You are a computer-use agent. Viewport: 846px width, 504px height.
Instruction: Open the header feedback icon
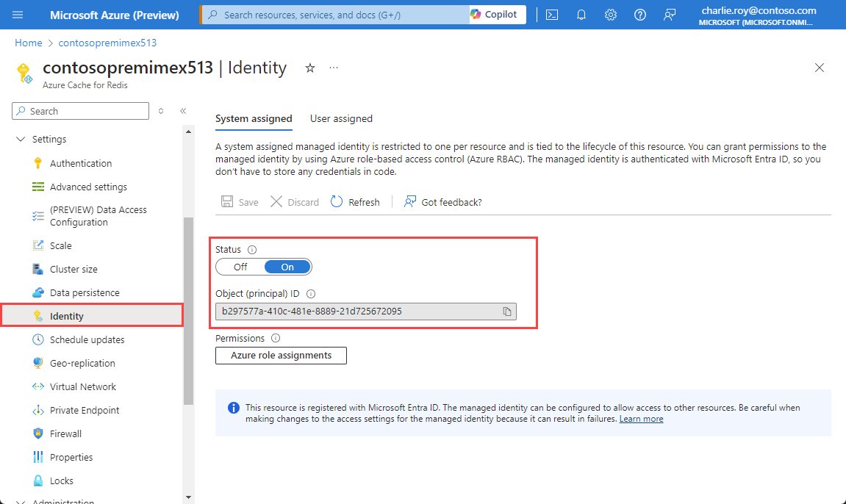[670, 15]
